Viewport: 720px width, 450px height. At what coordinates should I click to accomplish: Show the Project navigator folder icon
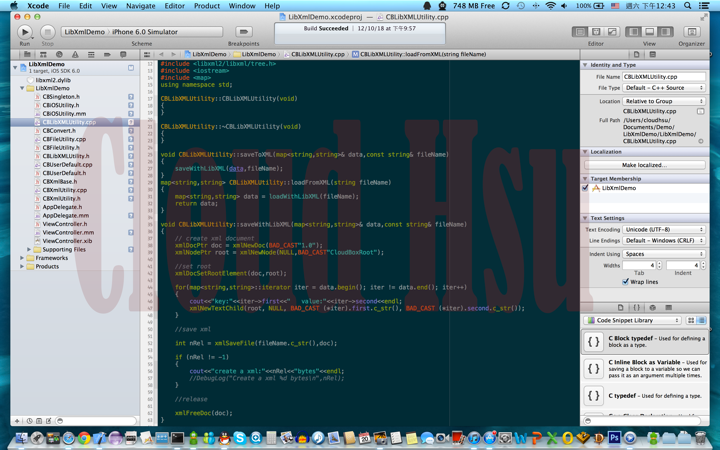point(27,54)
